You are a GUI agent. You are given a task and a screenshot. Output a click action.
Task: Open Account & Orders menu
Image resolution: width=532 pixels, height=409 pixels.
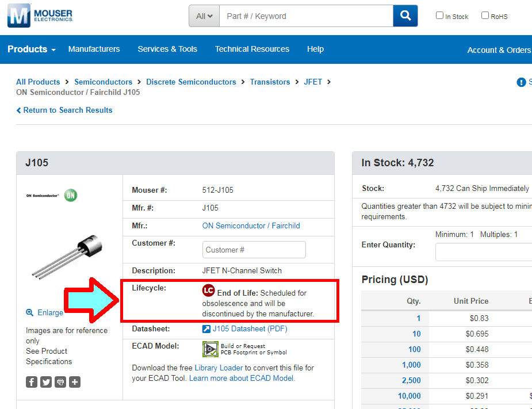499,50
